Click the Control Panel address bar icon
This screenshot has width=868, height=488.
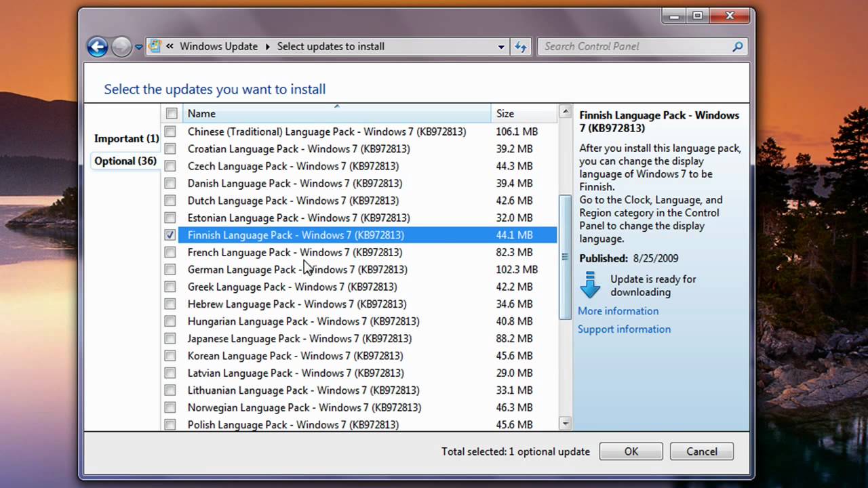(x=155, y=46)
